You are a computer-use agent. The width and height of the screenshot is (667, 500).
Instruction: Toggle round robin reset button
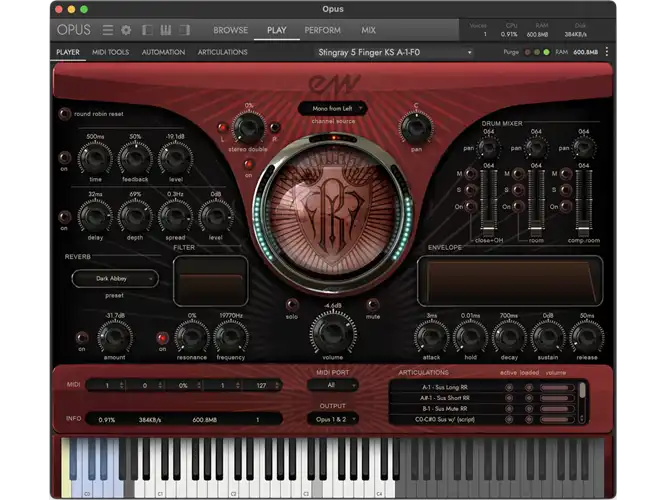pos(65,114)
